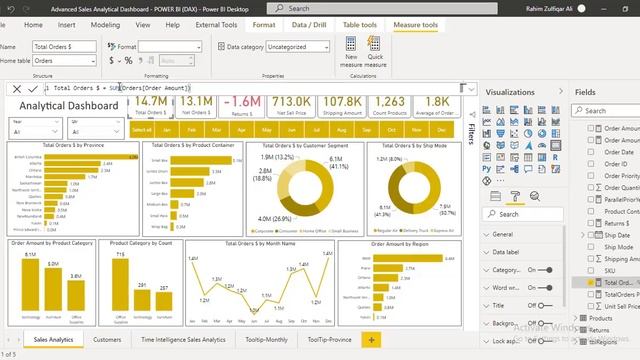The width and height of the screenshot is (640, 360).
Task: Commit the formula with the checkmark icon
Action: point(33,89)
